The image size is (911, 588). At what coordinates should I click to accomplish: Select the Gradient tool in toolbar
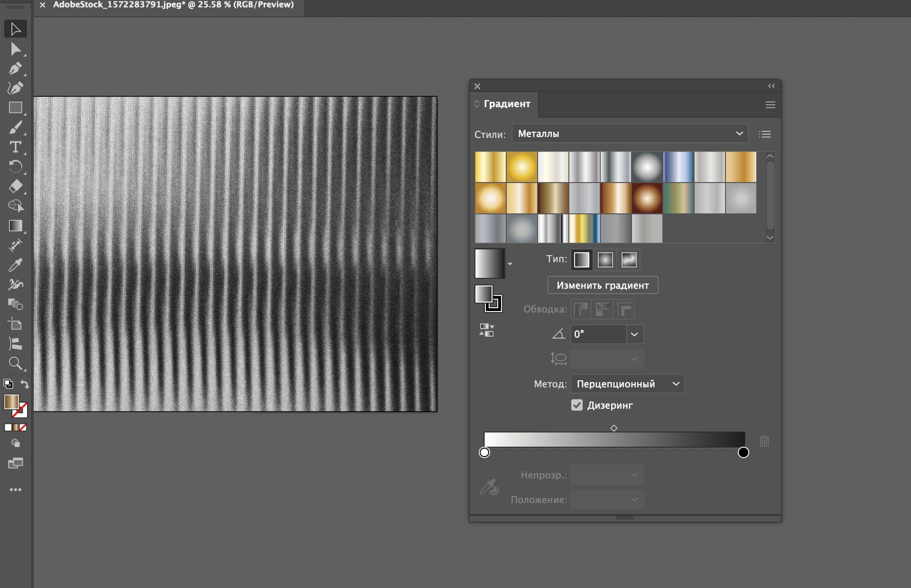[15, 226]
